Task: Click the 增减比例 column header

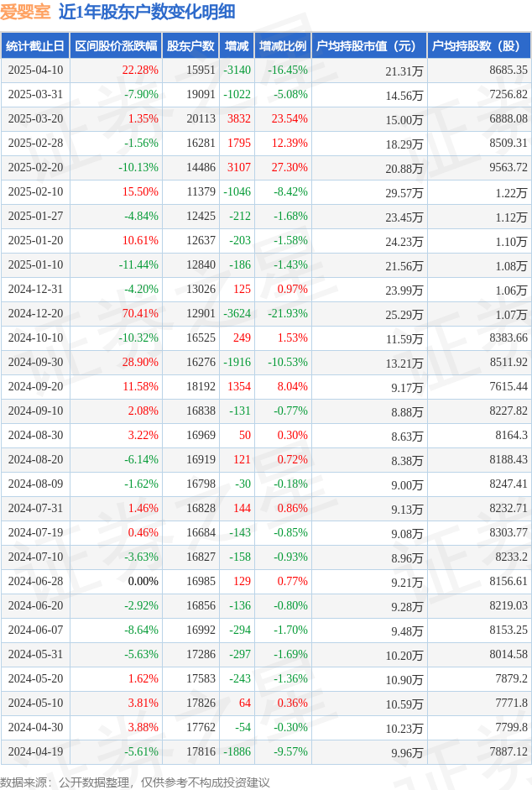Action: coord(283,46)
